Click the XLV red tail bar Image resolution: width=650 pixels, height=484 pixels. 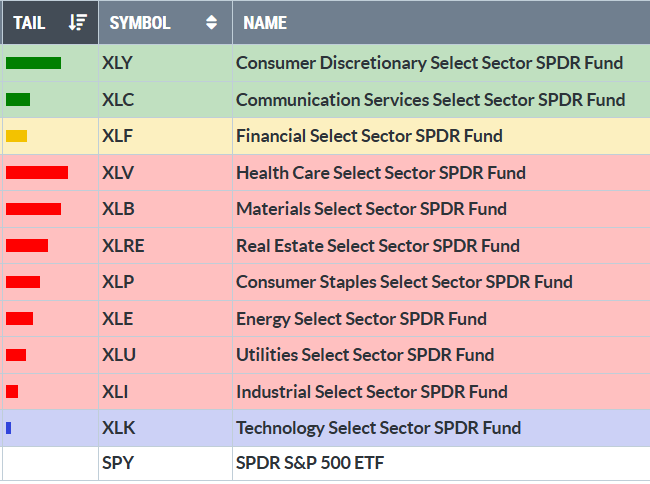[37, 172]
